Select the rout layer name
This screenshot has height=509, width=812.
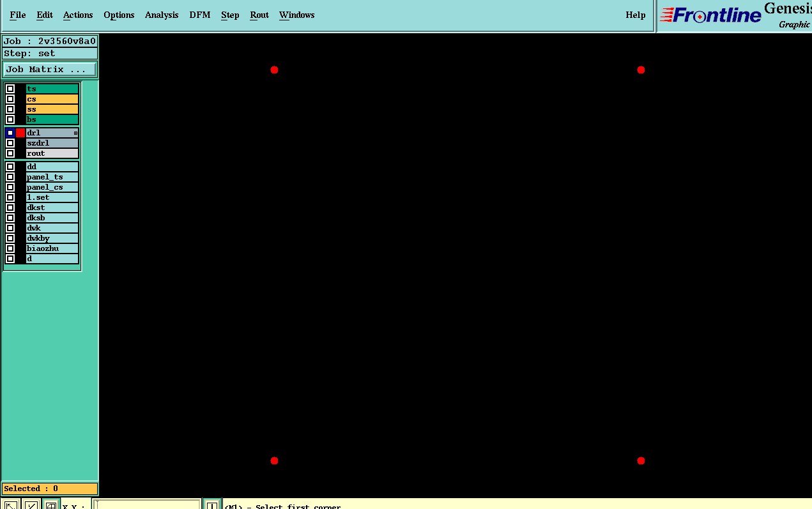52,153
